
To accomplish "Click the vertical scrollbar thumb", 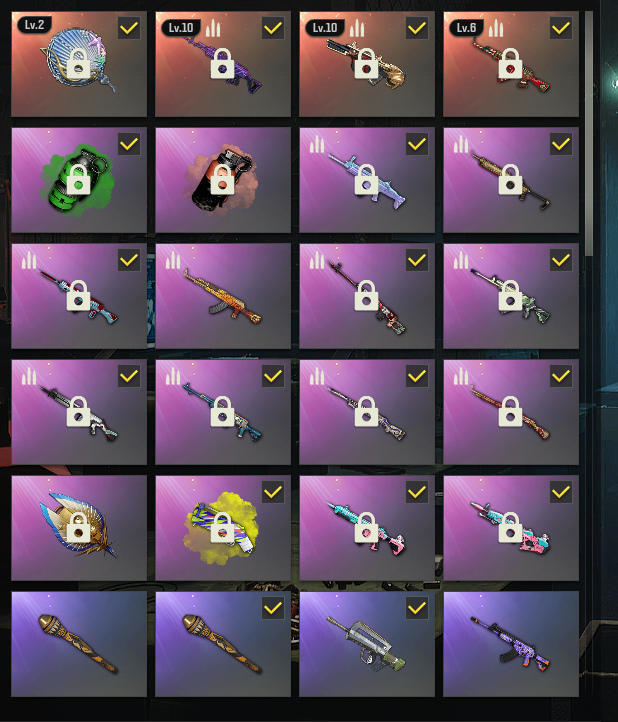I will 589,134.
